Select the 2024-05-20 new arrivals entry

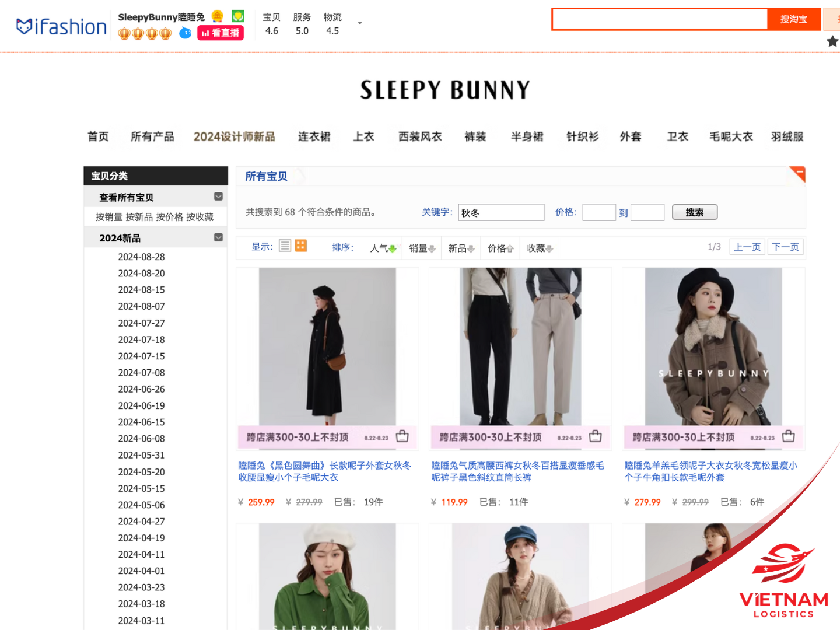[x=142, y=472]
